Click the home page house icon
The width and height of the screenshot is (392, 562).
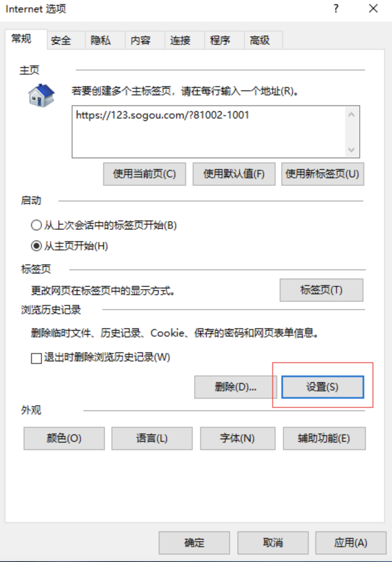41,95
